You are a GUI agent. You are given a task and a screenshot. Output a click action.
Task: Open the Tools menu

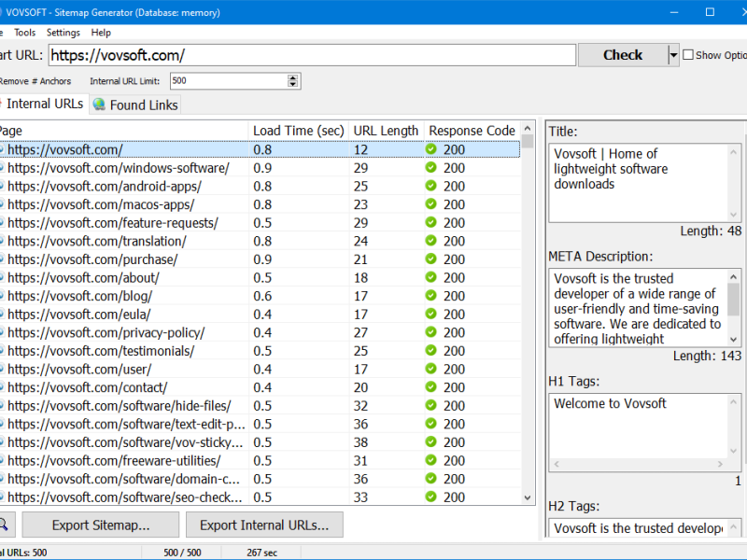(x=25, y=33)
